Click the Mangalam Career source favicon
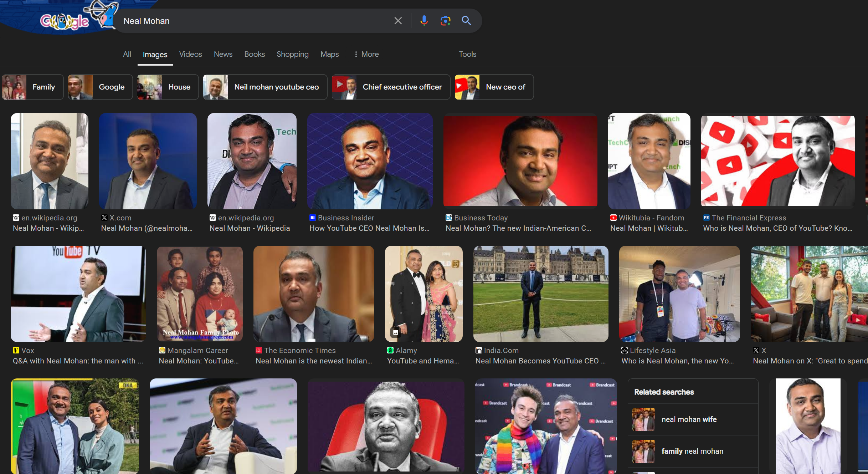The width and height of the screenshot is (868, 474). [x=162, y=350]
